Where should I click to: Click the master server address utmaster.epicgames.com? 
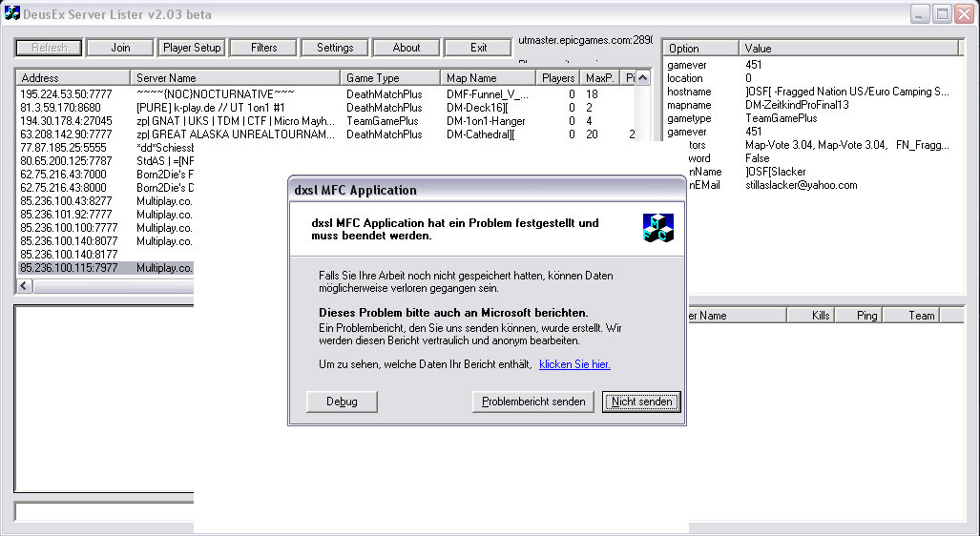coord(585,40)
